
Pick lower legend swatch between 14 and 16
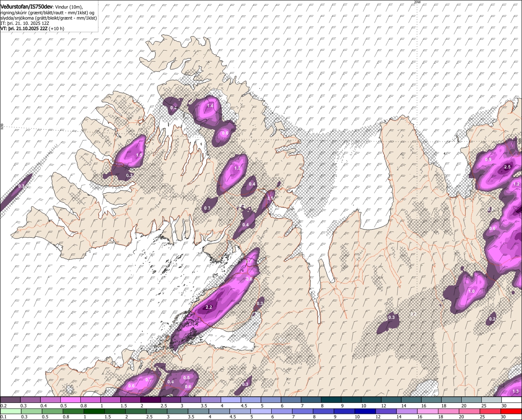point(407,411)
